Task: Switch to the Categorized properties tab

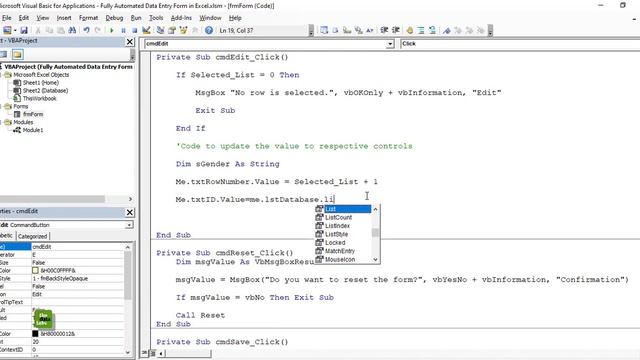Action: pos(33,236)
